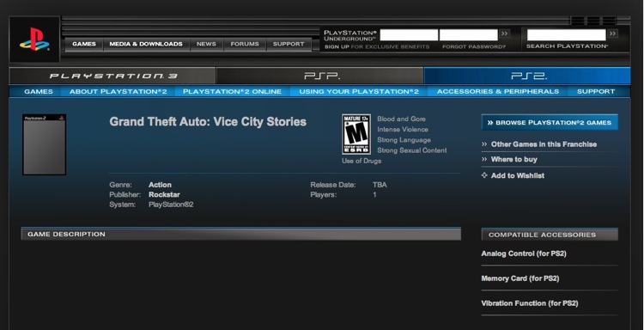Click the TBA release date value
The width and height of the screenshot is (644, 330).
click(380, 185)
